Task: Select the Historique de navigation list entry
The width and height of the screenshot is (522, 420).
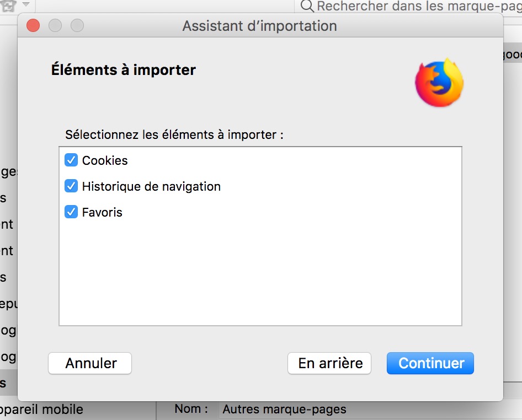Action: click(151, 186)
